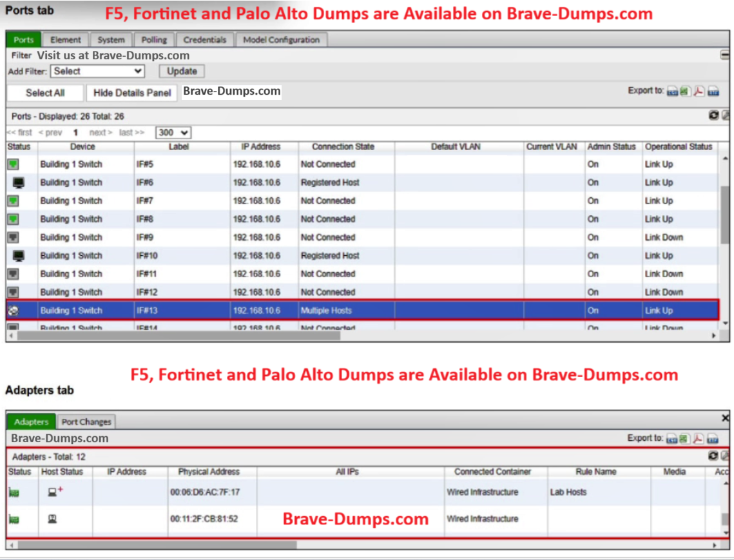This screenshot has height=560, width=734.
Task: Click Hide Details Panel button
Action: [x=132, y=93]
